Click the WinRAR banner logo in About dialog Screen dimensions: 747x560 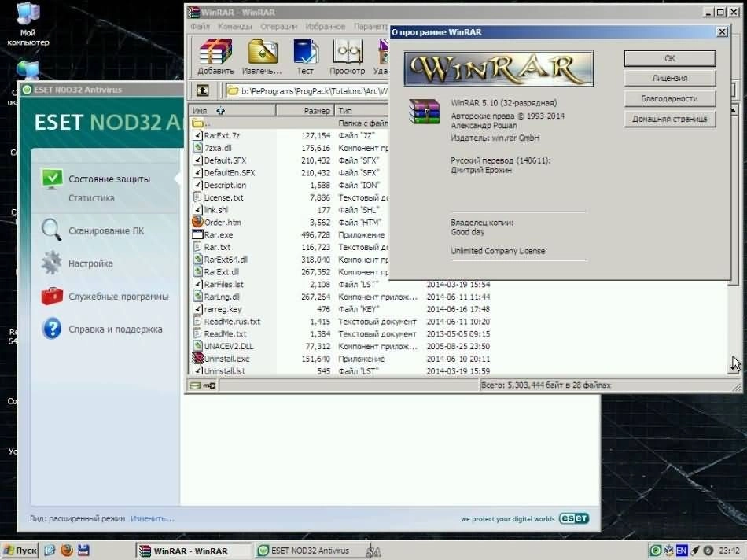pyautogui.click(x=499, y=69)
